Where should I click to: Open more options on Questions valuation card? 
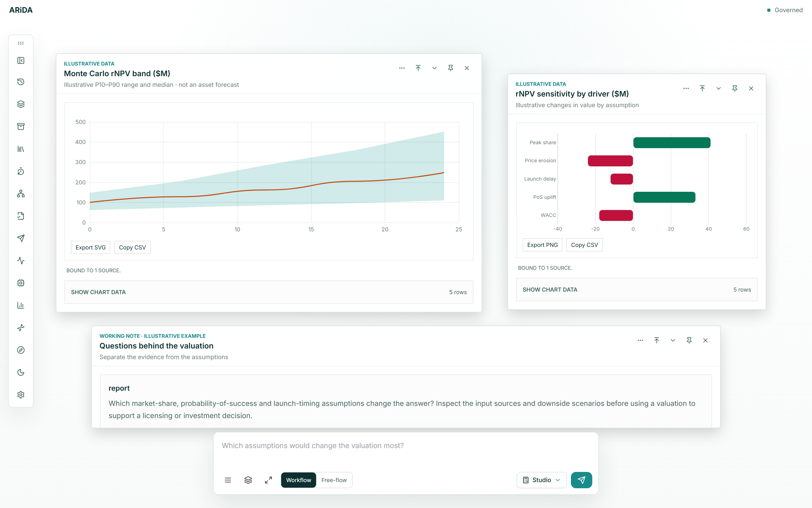(x=640, y=340)
